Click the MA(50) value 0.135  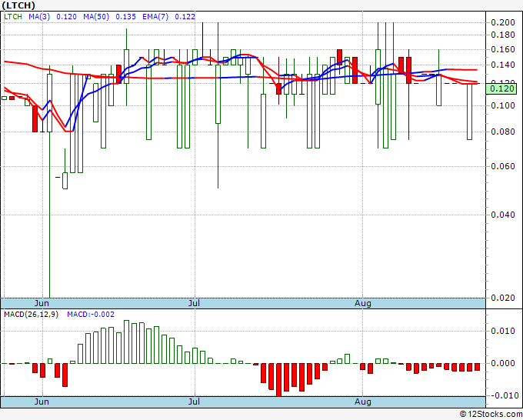point(125,16)
